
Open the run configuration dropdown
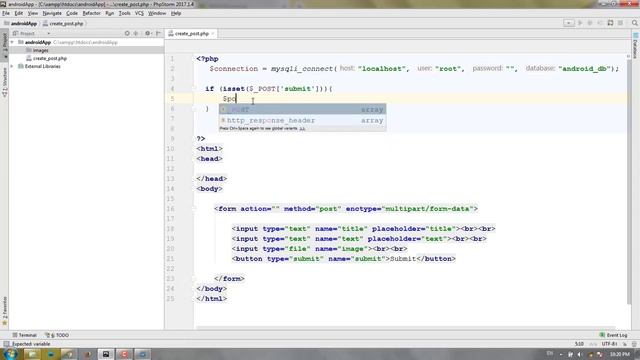(x=569, y=23)
